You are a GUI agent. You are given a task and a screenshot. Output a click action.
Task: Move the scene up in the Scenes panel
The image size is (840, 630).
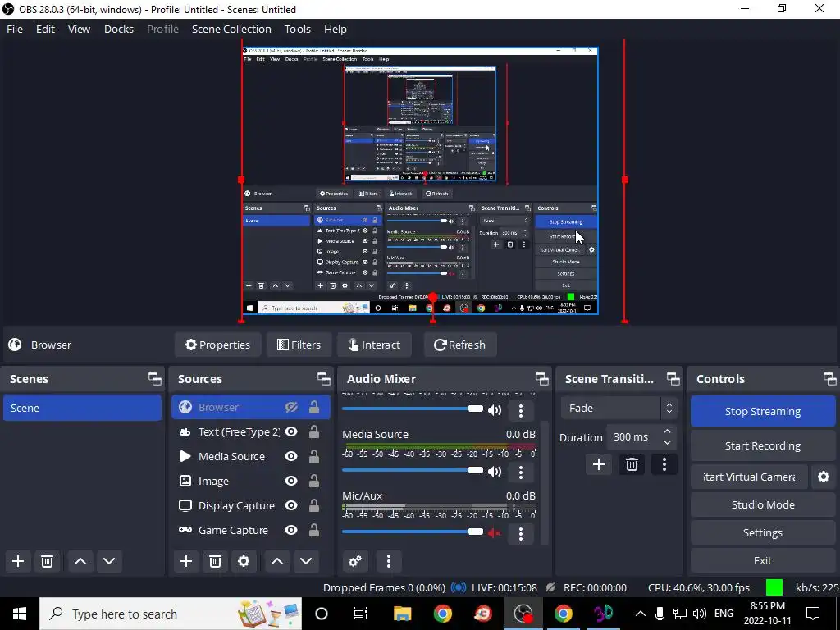click(80, 561)
